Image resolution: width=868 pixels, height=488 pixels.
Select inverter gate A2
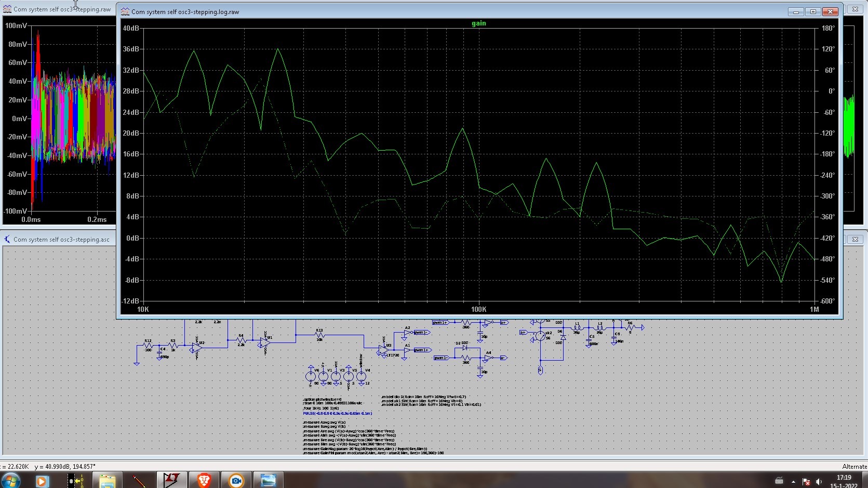407,332
